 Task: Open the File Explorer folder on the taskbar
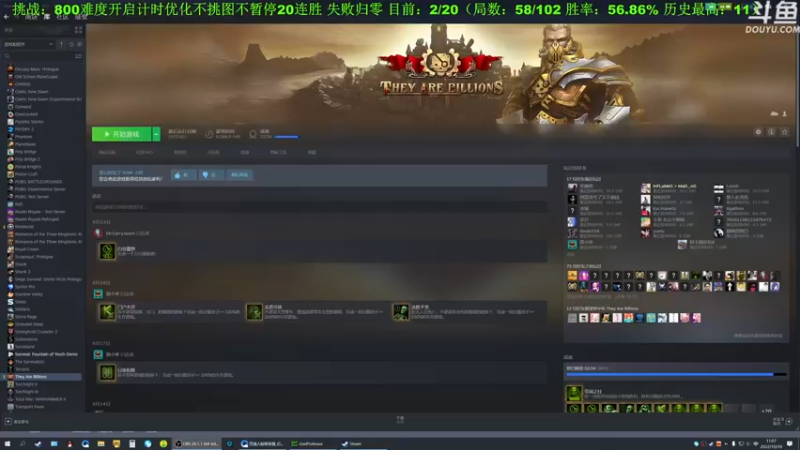(101, 444)
